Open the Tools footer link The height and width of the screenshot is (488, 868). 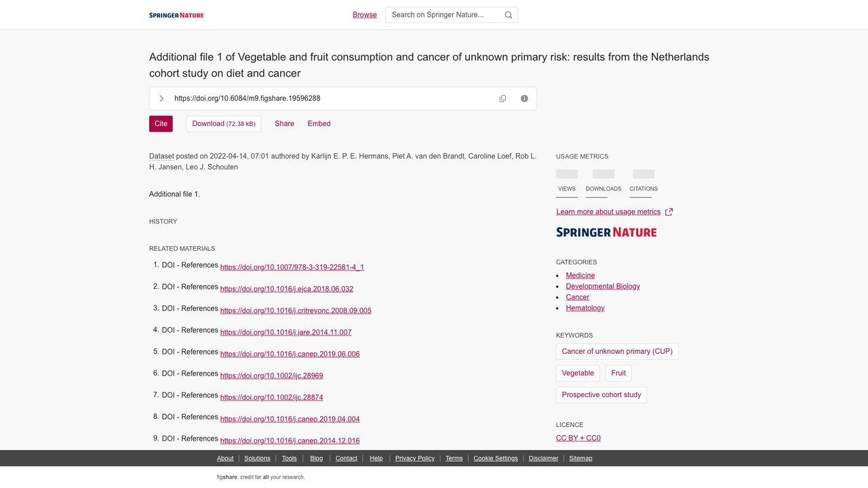click(290, 458)
